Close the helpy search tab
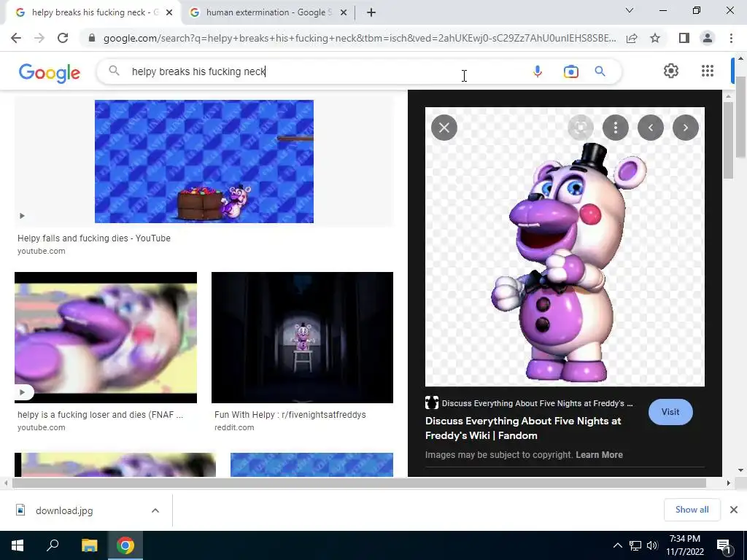The height and width of the screenshot is (560, 747). click(169, 13)
